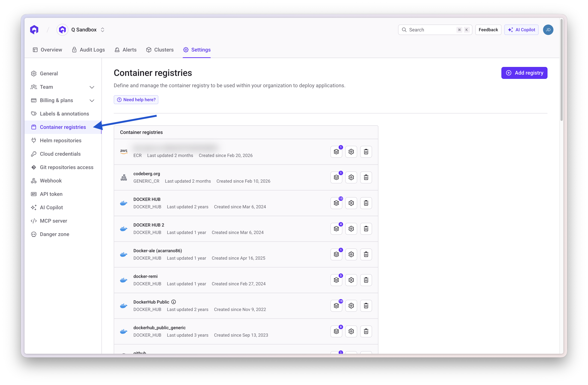The height and width of the screenshot is (385, 588).
Task: Expand Billing & plans sidebar section
Action: 63,100
